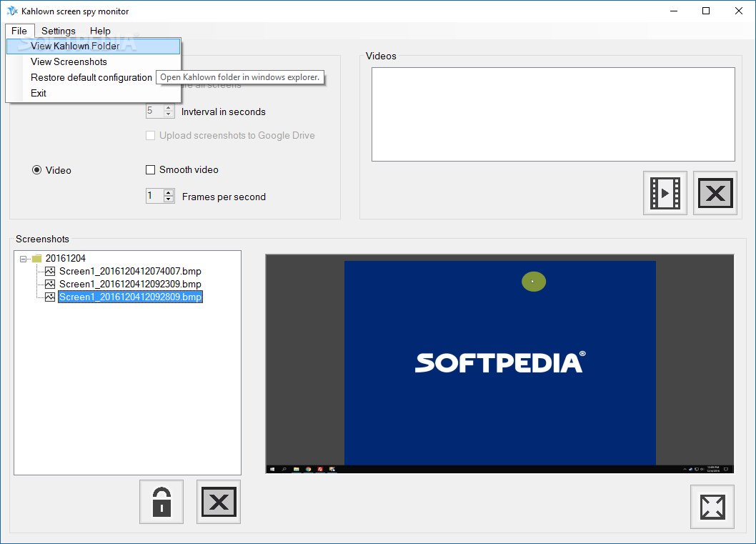
Task: Click the Kahlown app icon in title bar
Action: coord(12,11)
